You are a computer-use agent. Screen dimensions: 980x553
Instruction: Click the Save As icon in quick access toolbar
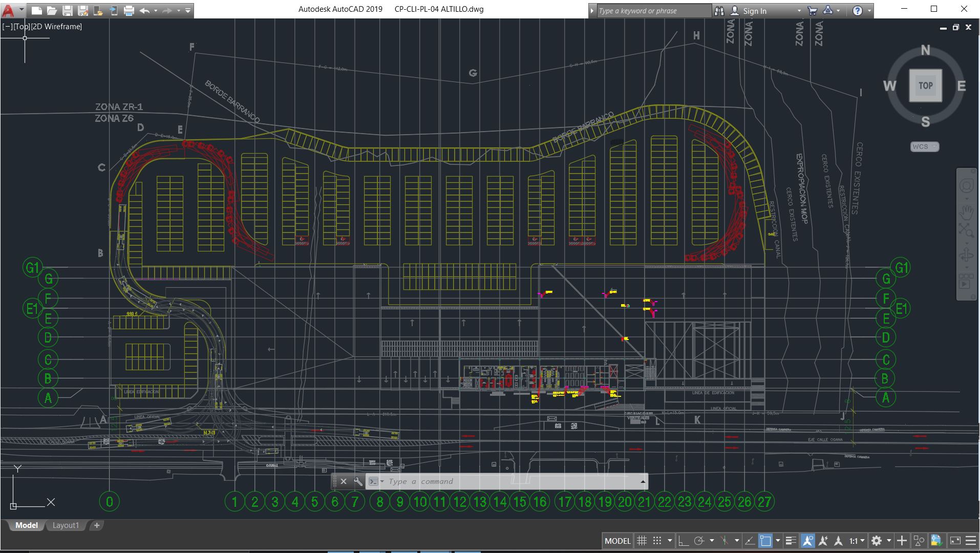pyautogui.click(x=83, y=10)
